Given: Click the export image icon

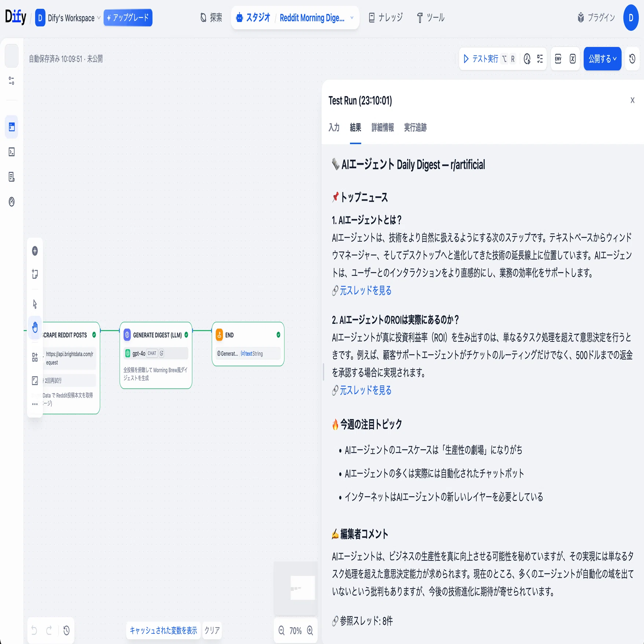Looking at the screenshot, I should [x=35, y=381].
